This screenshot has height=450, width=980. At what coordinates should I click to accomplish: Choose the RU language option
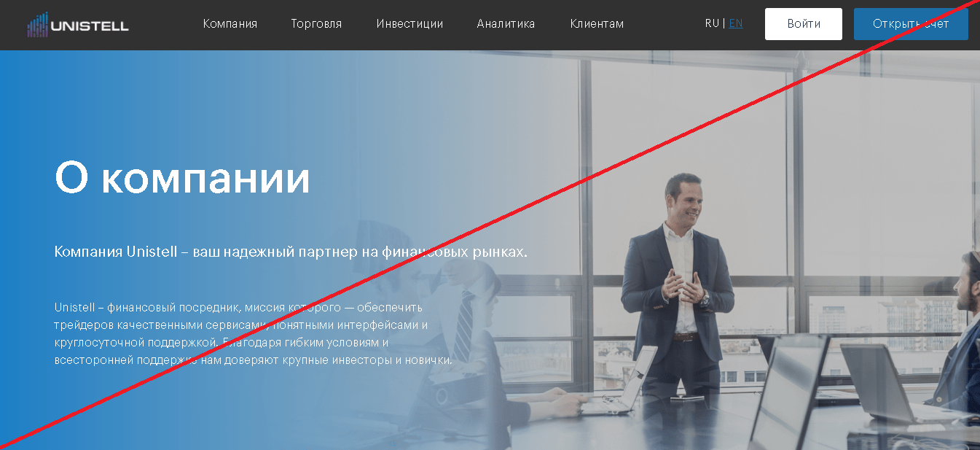tap(712, 23)
